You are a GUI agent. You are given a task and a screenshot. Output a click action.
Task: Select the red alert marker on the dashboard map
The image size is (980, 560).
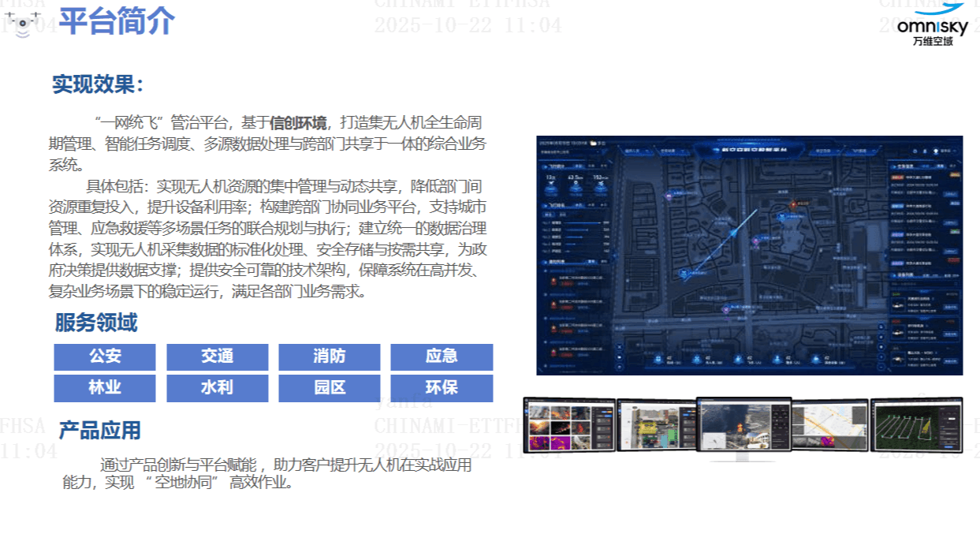coord(795,203)
